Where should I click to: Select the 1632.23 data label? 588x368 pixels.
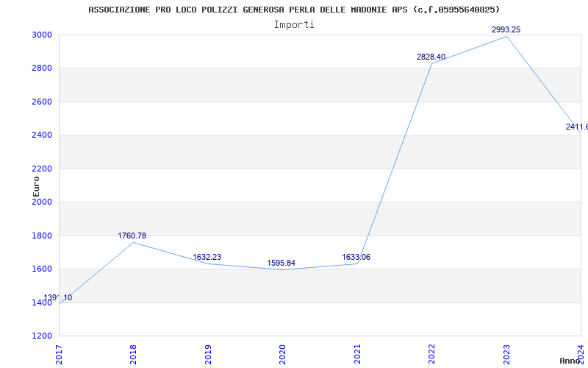207,257
